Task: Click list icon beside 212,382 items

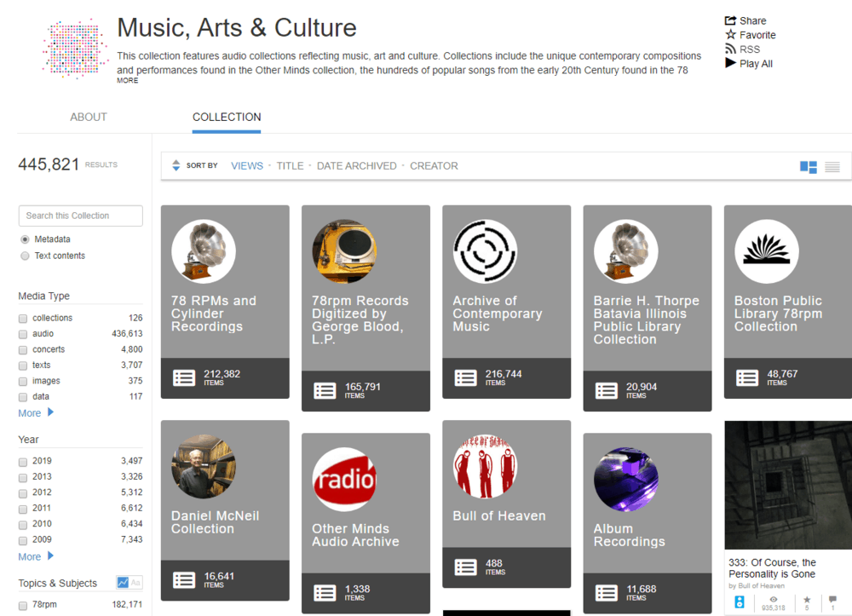Action: [184, 377]
